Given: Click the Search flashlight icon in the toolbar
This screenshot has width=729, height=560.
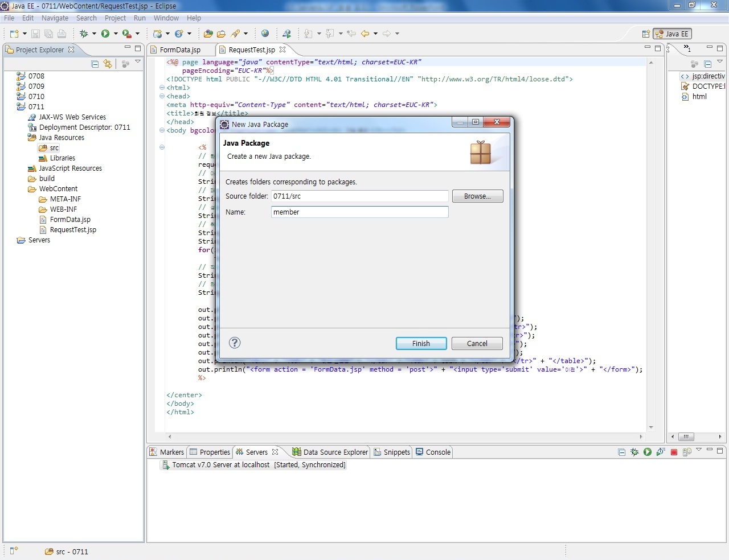Looking at the screenshot, I should click(x=235, y=34).
